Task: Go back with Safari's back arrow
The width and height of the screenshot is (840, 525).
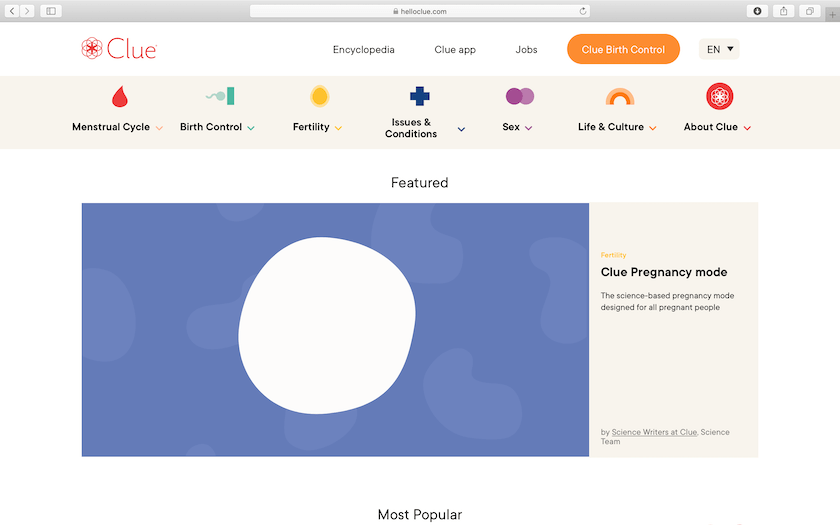Action: [x=12, y=11]
